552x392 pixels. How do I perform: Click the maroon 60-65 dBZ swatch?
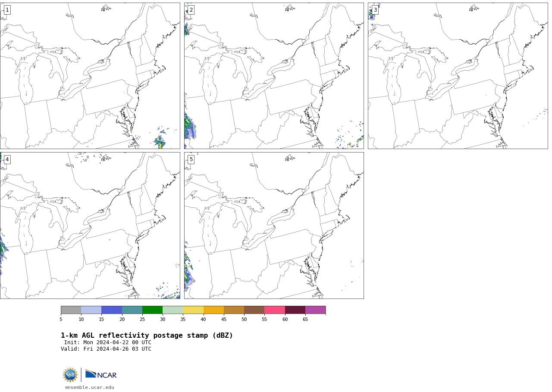[x=295, y=310]
